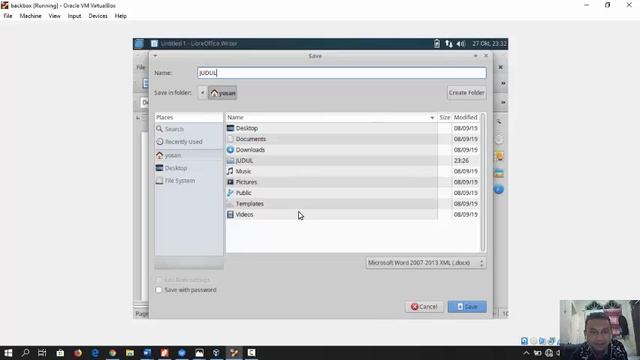Image resolution: width=640 pixels, height=360 pixels.
Task: Click the Windows taskbar search icon
Action: click(25, 353)
